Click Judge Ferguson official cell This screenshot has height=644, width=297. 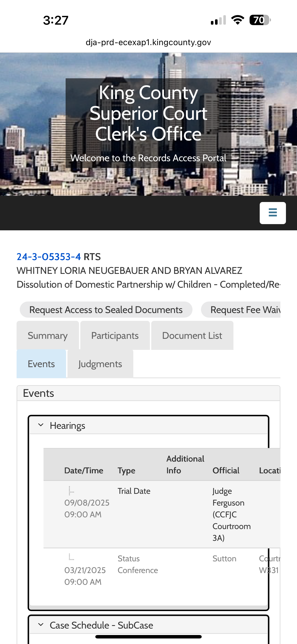click(232, 514)
